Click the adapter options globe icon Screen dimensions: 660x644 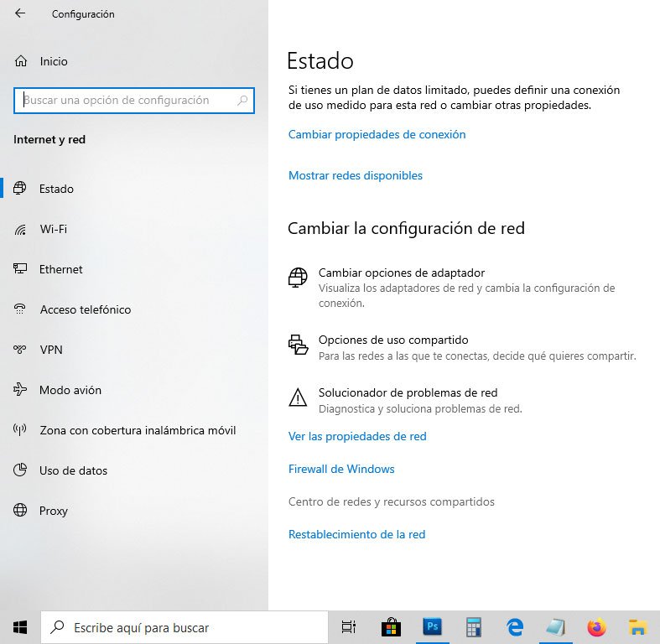coord(298,278)
